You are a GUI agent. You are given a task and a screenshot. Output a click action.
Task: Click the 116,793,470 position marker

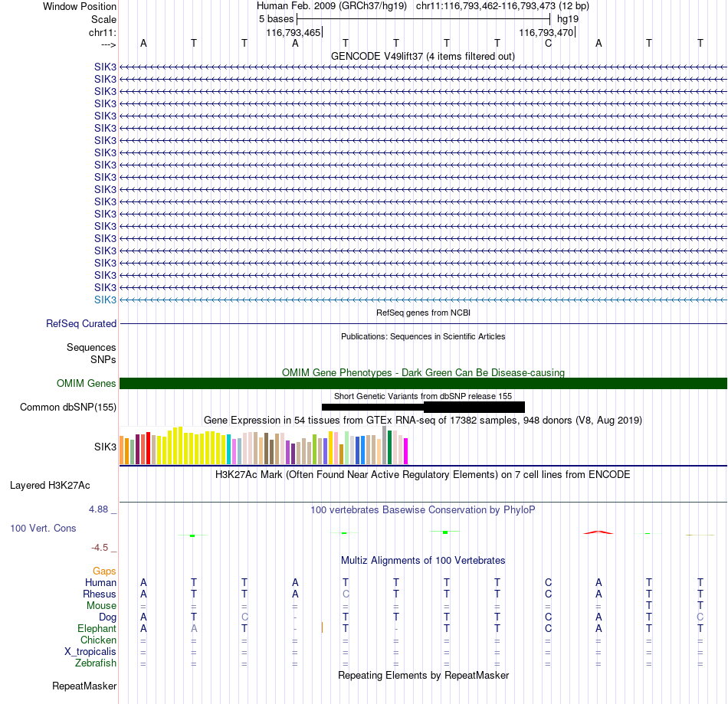[546, 32]
